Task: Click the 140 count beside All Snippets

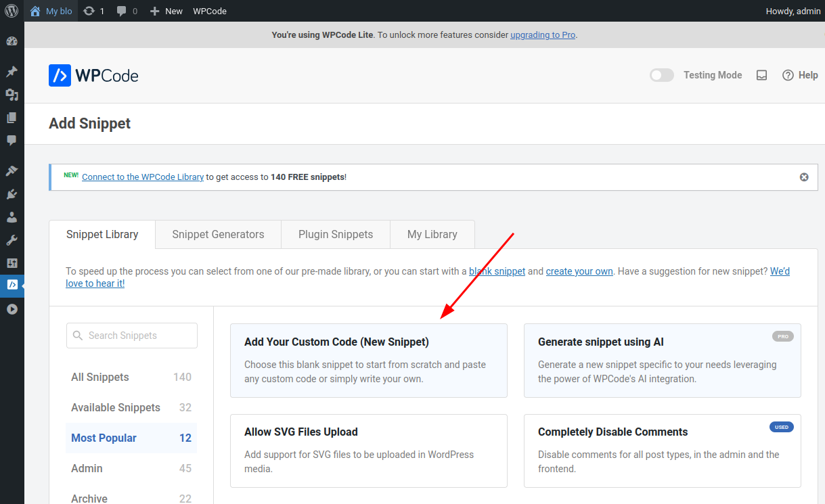Action: 183,377
